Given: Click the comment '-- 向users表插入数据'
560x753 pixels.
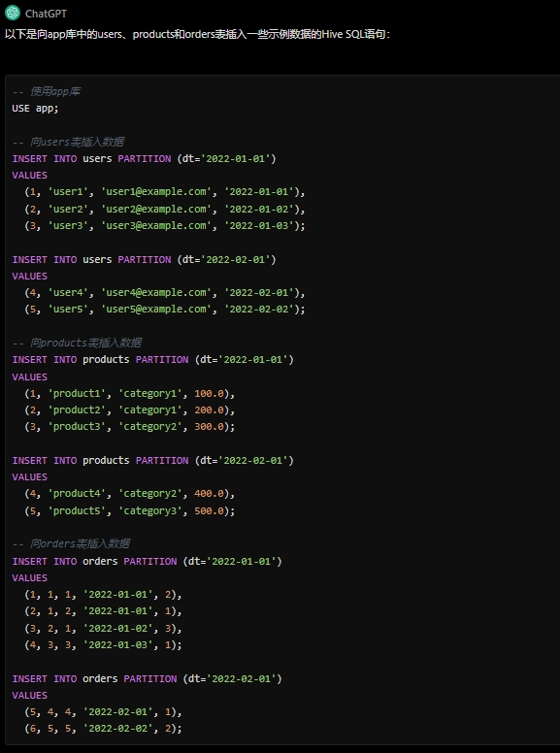Looking at the screenshot, I should tap(68, 142).
